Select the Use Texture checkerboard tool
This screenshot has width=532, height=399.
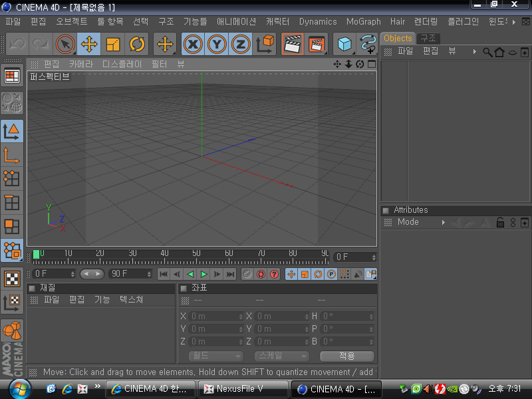coord(12,279)
